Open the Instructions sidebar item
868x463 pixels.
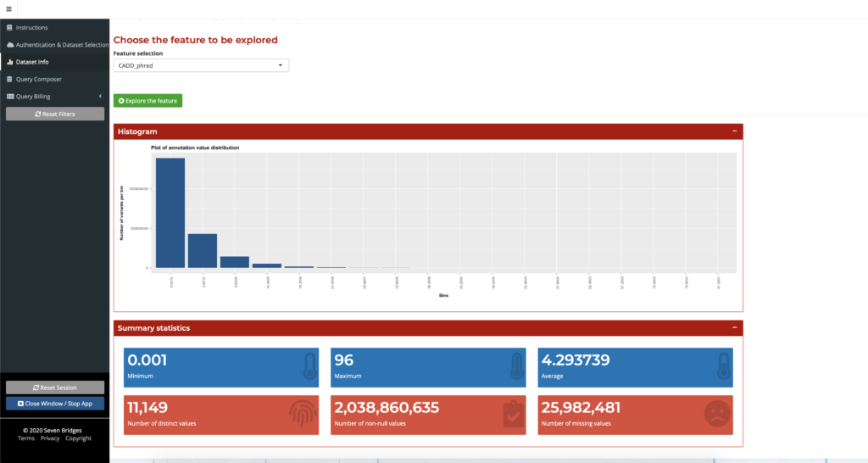click(x=32, y=28)
